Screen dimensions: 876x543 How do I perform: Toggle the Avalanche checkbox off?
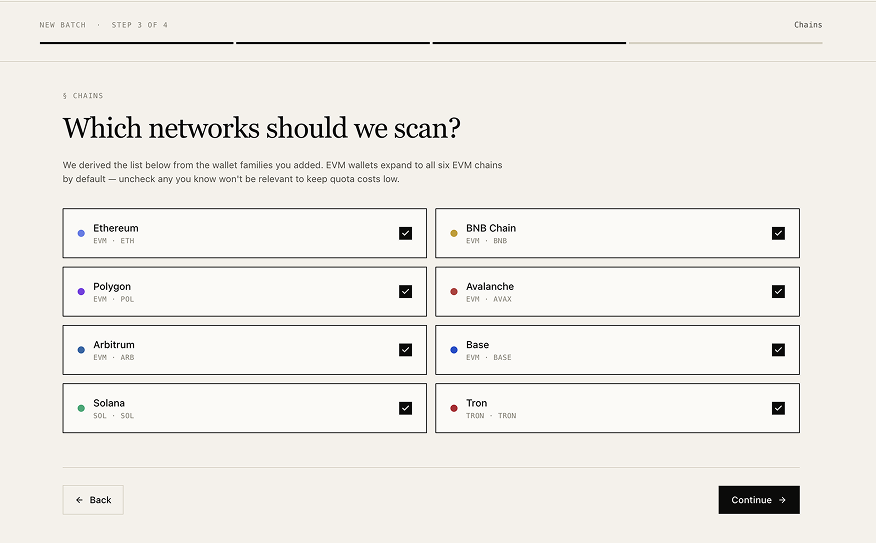coord(778,292)
